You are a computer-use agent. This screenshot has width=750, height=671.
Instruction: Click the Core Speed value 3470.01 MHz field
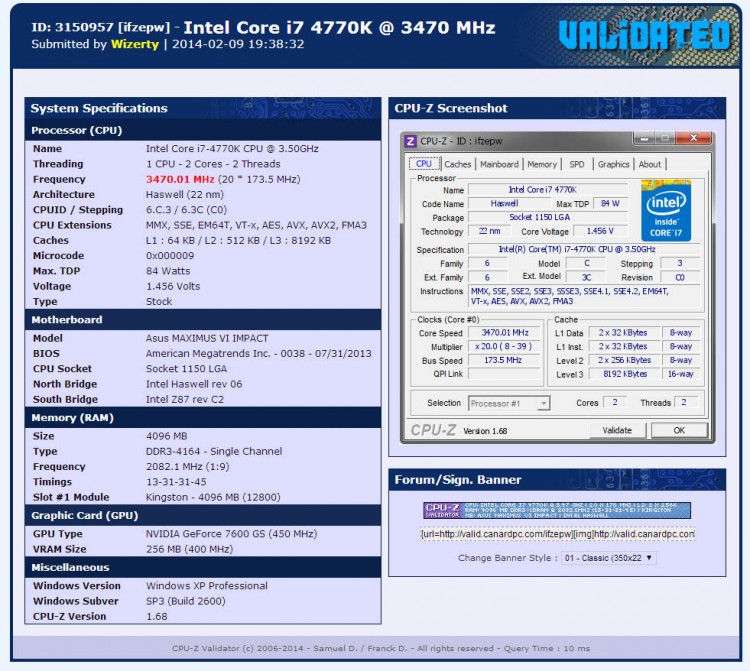[504, 332]
